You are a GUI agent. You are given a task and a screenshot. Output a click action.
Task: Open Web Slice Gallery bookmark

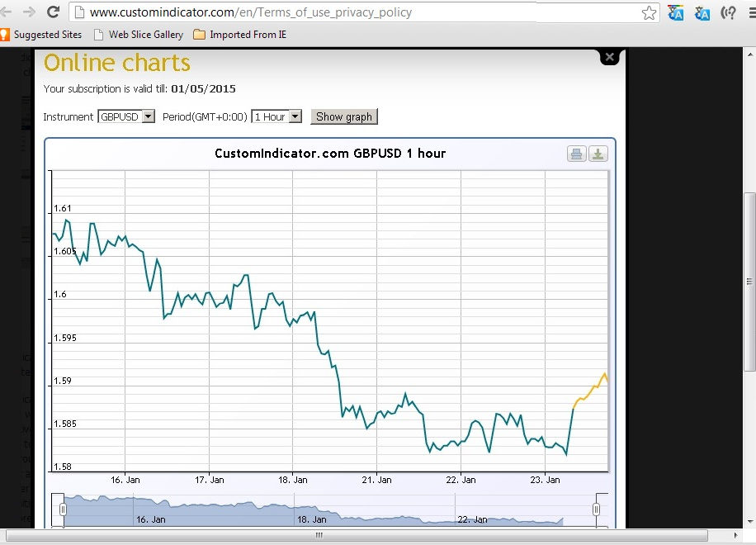[x=139, y=35]
